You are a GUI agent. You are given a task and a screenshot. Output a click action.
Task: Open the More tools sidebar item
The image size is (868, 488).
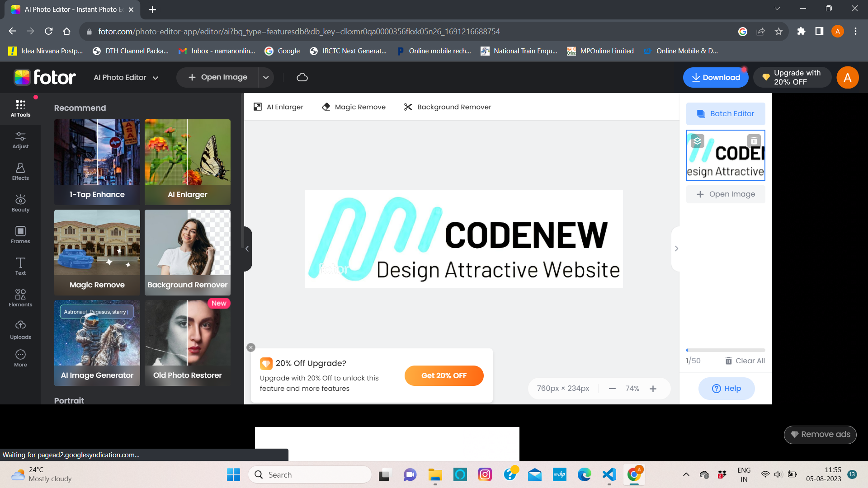[20, 358]
